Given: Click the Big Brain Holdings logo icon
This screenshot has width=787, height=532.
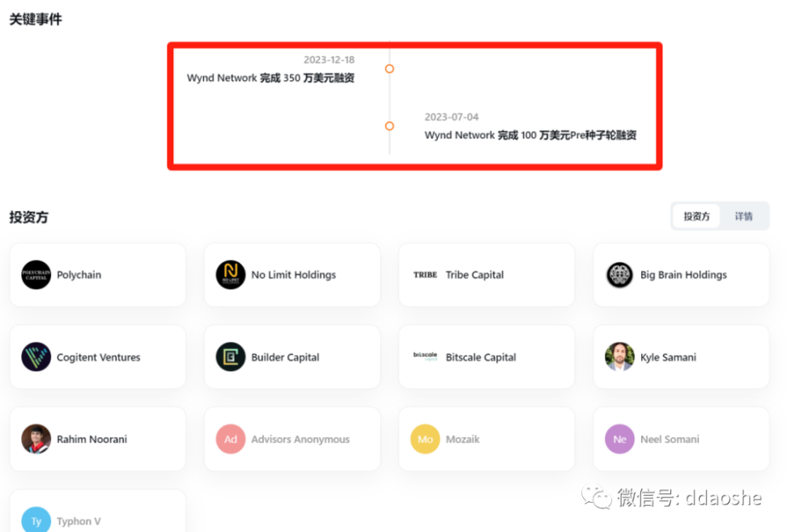Looking at the screenshot, I should click(x=619, y=275).
